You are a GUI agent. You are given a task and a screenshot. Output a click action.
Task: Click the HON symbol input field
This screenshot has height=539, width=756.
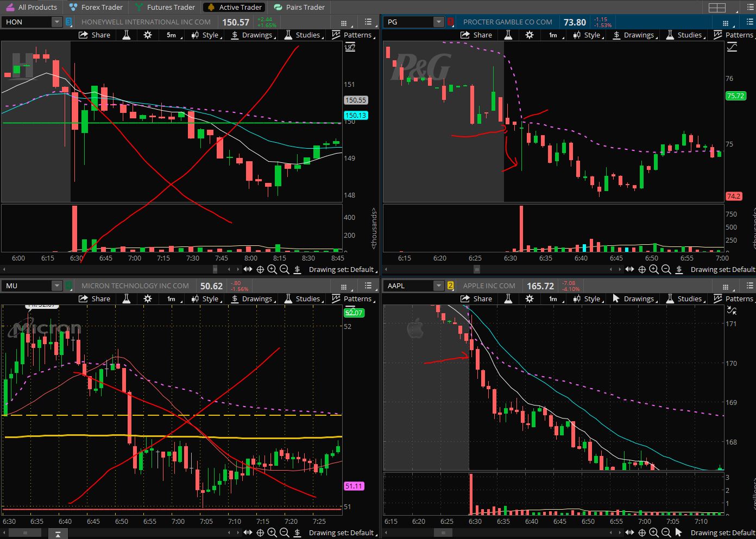tap(27, 22)
